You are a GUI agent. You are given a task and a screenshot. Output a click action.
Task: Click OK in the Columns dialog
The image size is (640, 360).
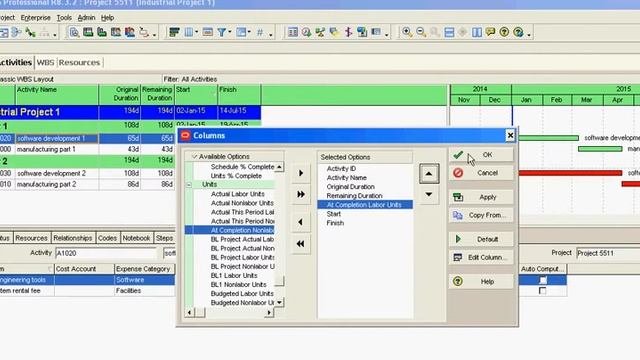coord(481,155)
